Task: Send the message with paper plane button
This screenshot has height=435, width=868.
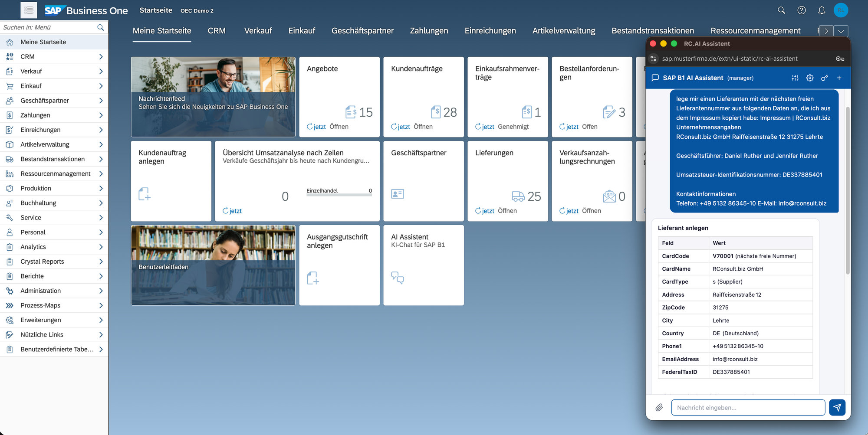Action: click(837, 408)
